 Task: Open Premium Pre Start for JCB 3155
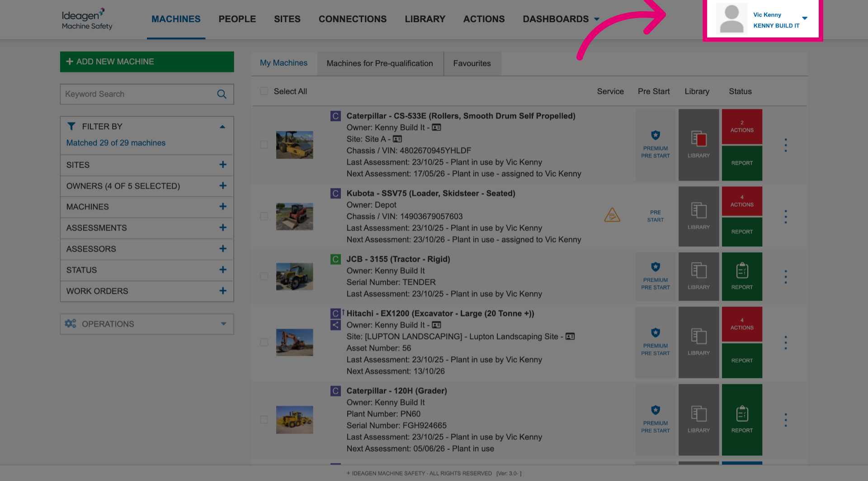click(x=655, y=276)
